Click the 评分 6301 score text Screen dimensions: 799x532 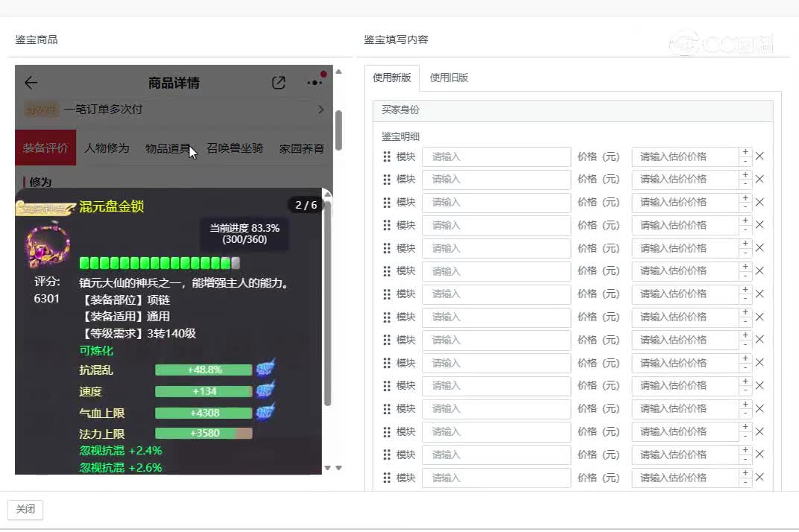[x=47, y=290]
